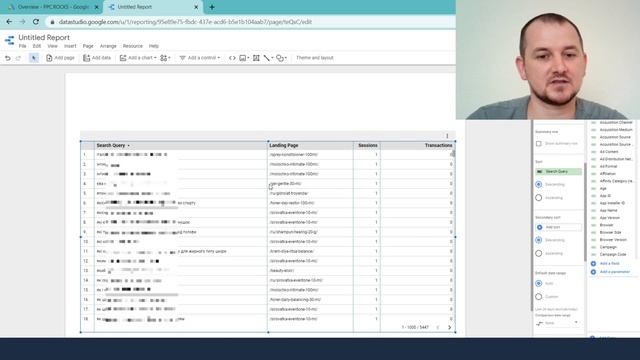Image resolution: width=640 pixels, height=360 pixels.
Task: Enable the Show summary row checkbox
Action: coord(539,144)
